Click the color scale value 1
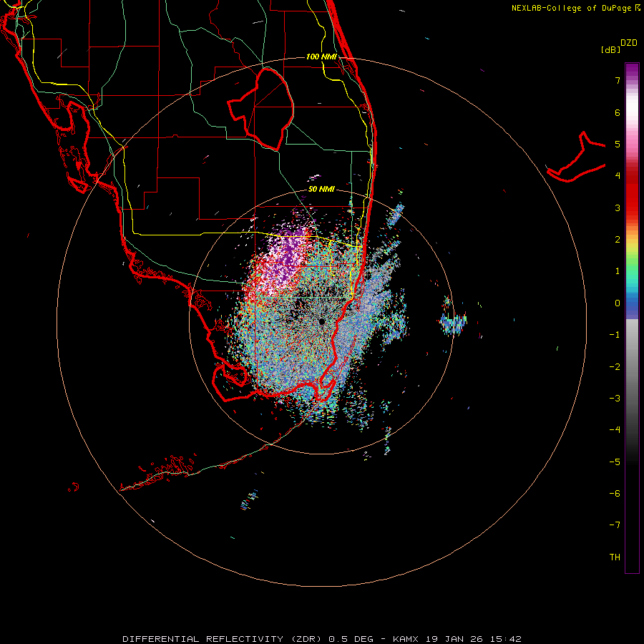The height and width of the screenshot is (644, 644). [618, 271]
